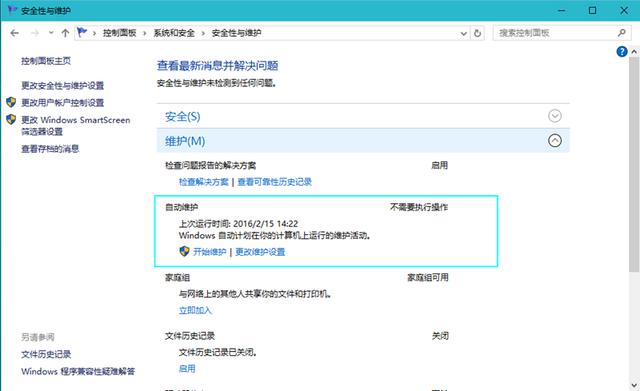Image resolution: width=640 pixels, height=391 pixels.
Task: Expand the 安全(S) section chevron
Action: tap(555, 116)
